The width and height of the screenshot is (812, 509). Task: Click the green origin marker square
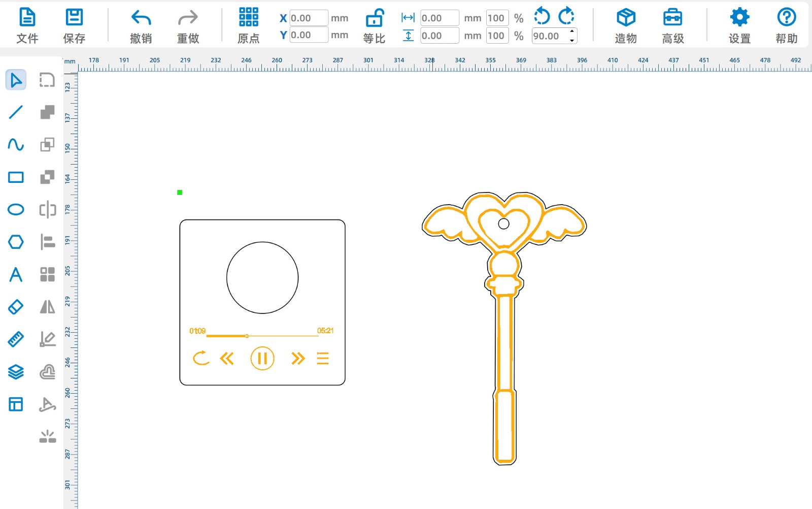tap(180, 193)
